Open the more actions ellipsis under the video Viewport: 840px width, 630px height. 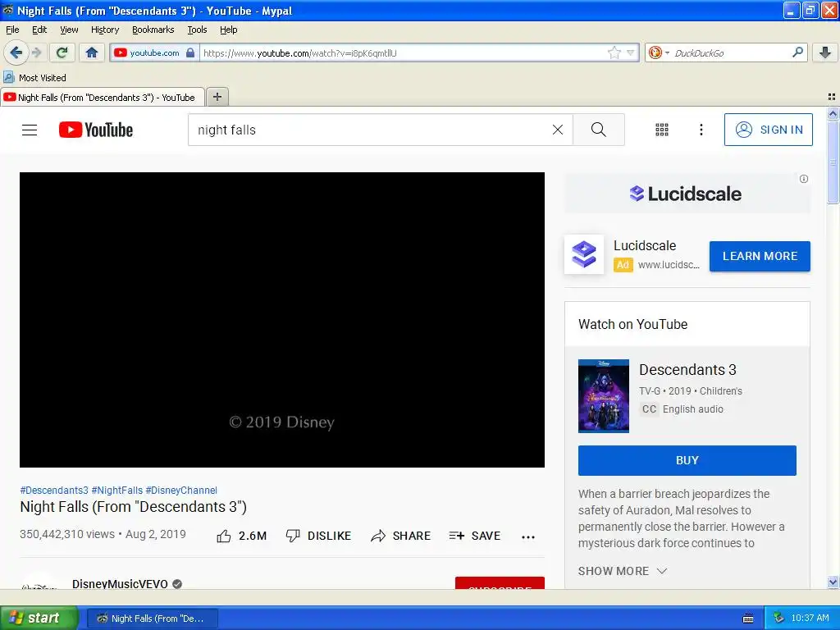click(528, 536)
